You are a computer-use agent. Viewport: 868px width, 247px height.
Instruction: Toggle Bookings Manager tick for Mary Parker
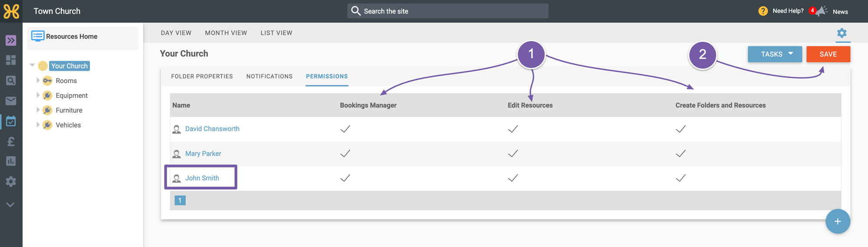(345, 154)
